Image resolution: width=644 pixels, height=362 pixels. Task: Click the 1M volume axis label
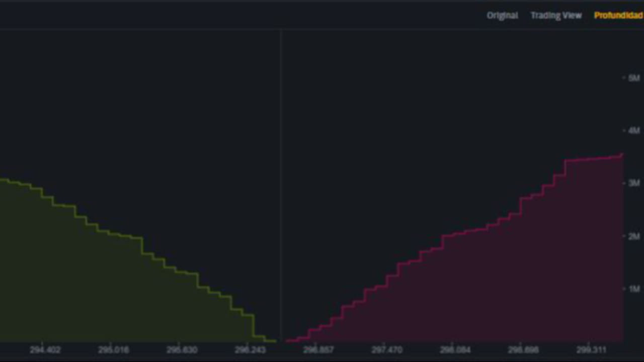point(631,289)
